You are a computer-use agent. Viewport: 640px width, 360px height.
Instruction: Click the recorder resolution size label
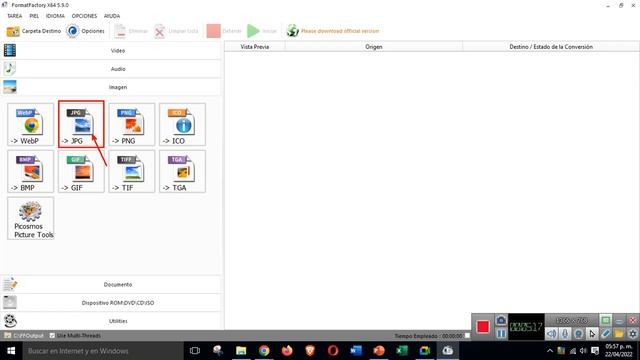(572, 320)
